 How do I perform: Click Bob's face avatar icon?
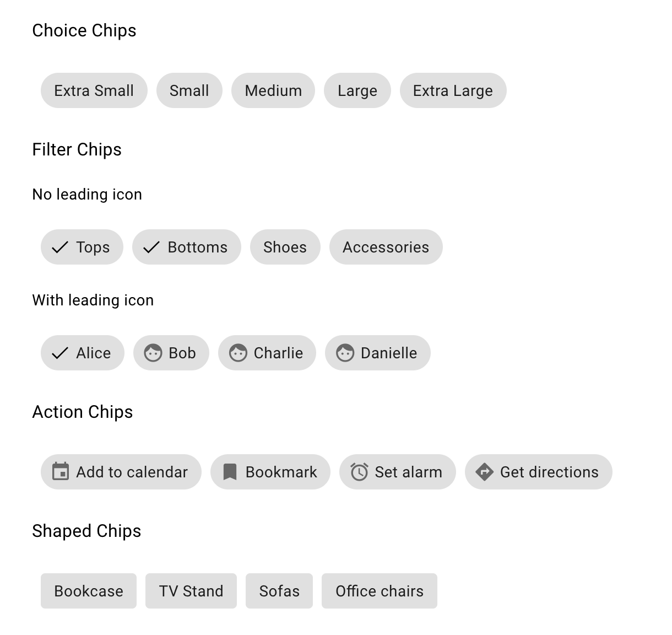[154, 353]
